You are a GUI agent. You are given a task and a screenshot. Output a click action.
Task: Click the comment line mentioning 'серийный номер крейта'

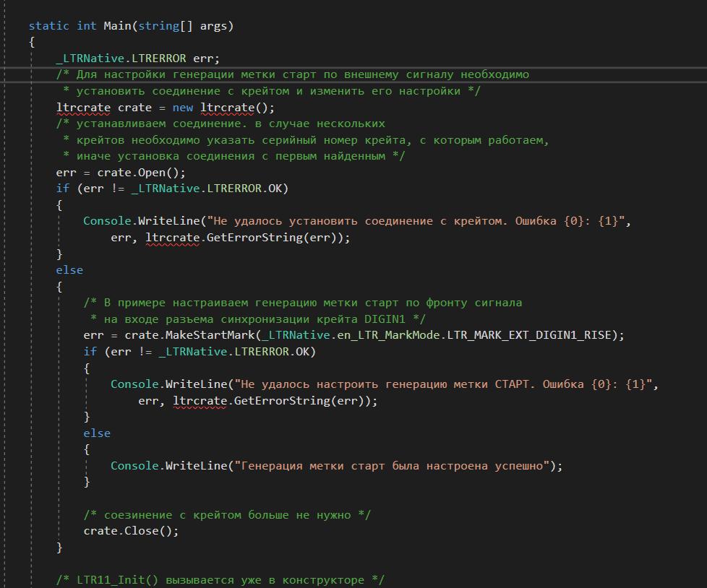coord(306,141)
